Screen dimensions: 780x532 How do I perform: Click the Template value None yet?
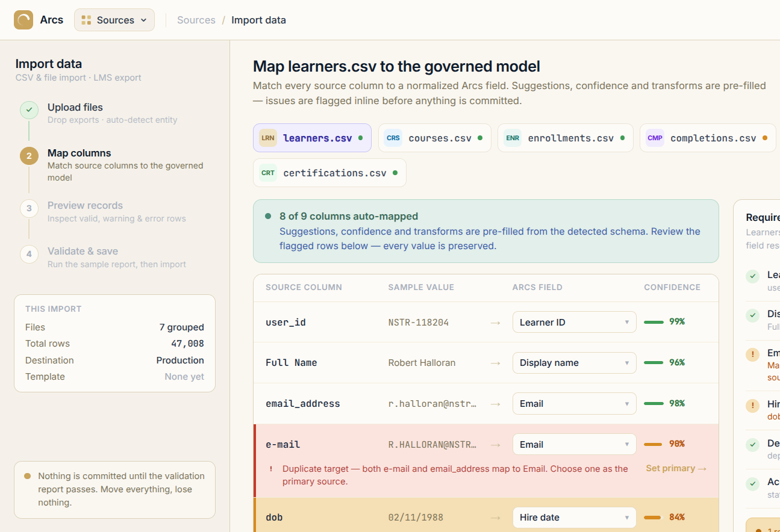click(x=184, y=377)
